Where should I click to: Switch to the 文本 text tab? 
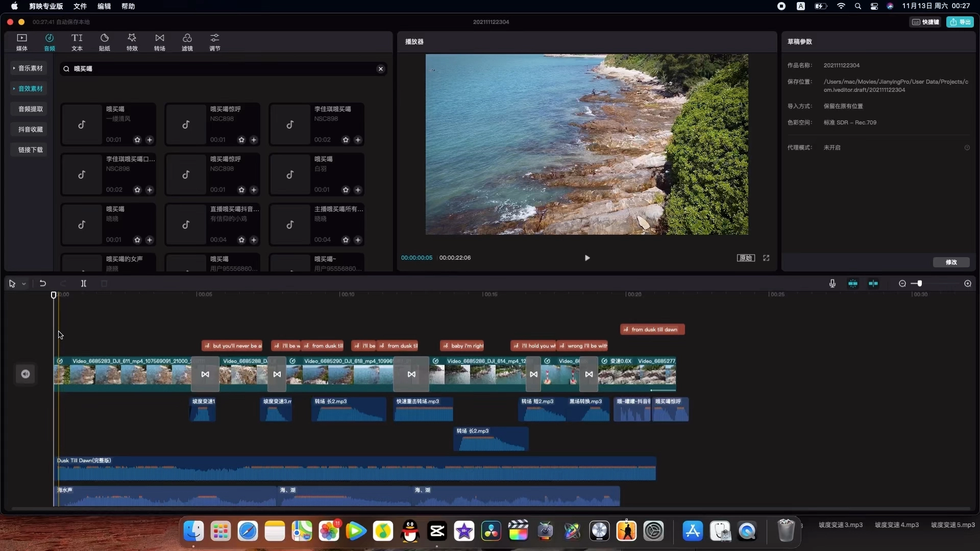(77, 42)
